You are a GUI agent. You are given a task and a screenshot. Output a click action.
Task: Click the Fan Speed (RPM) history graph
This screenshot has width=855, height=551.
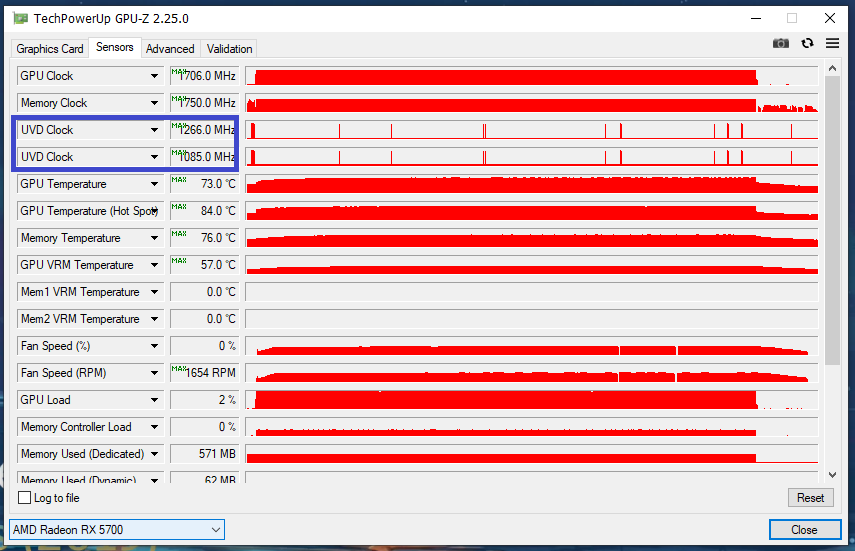point(532,373)
